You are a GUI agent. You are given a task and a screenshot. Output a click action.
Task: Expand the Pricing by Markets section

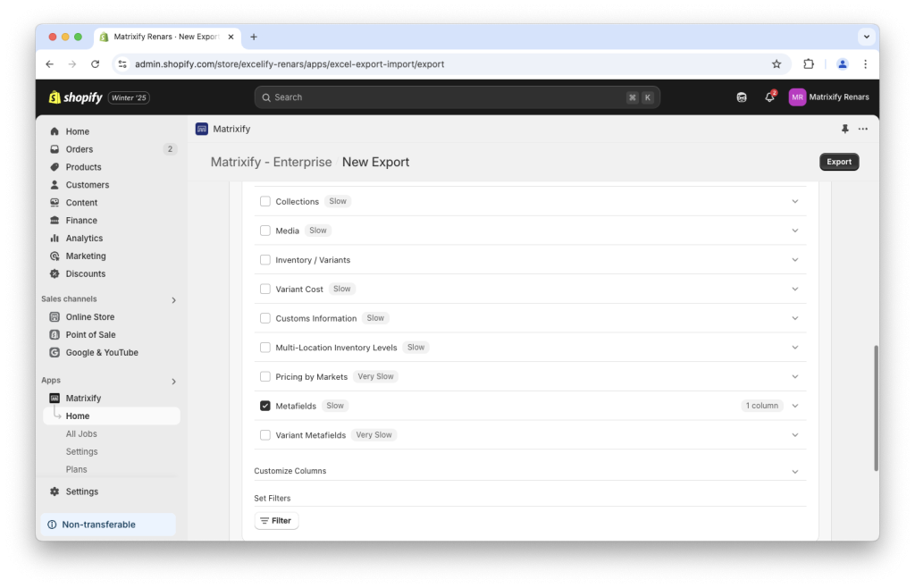click(794, 376)
